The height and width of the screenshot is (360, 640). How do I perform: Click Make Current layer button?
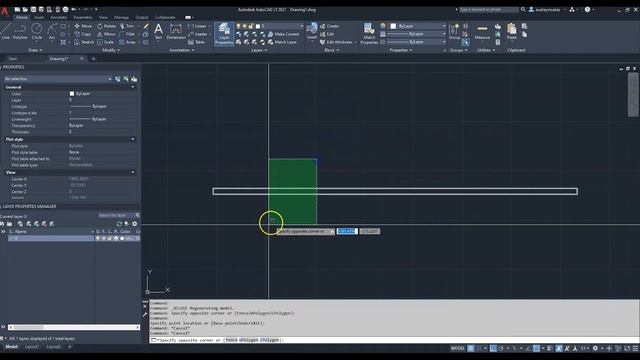tap(284, 34)
